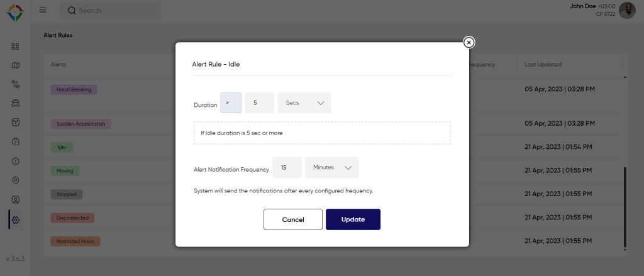The width and height of the screenshot is (644, 276).
Task: Toggle the hamburger menu icon
Action: pos(43,10)
